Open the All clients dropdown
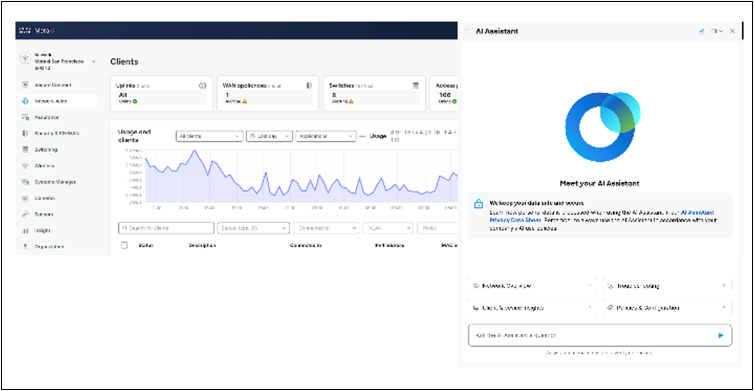Viewport: 754px width, 391px height. tap(209, 136)
